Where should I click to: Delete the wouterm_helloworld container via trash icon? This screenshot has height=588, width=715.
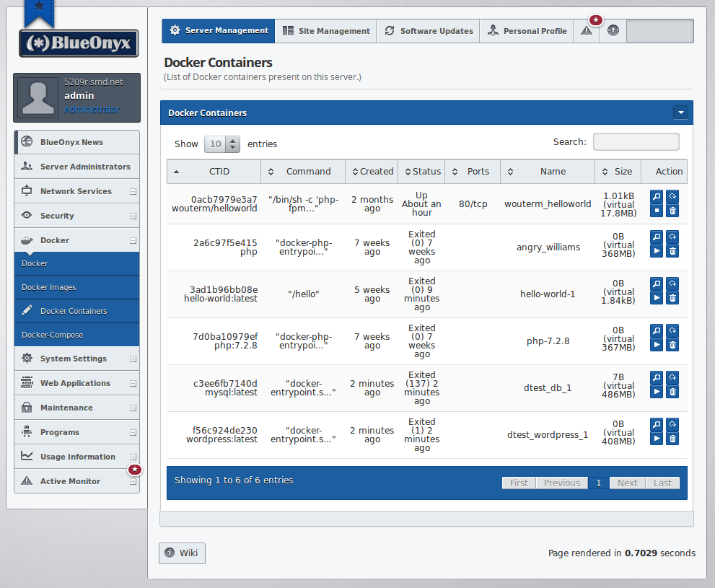pos(672,211)
